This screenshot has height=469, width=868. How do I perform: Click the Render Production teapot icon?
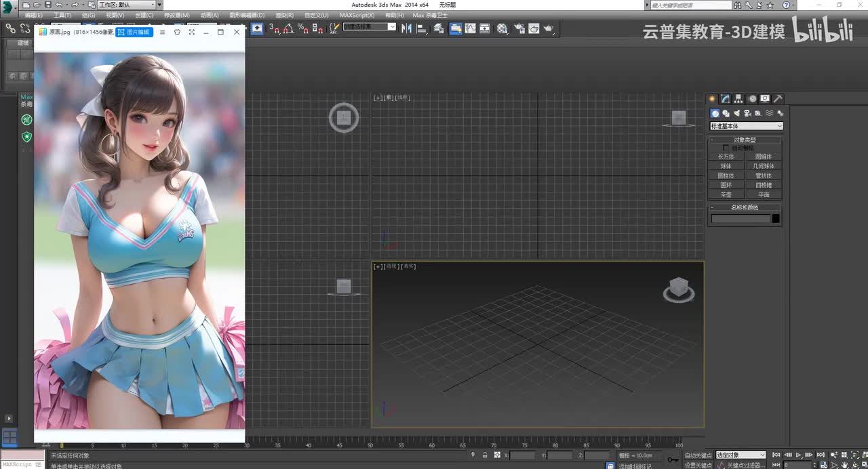pyautogui.click(x=549, y=28)
